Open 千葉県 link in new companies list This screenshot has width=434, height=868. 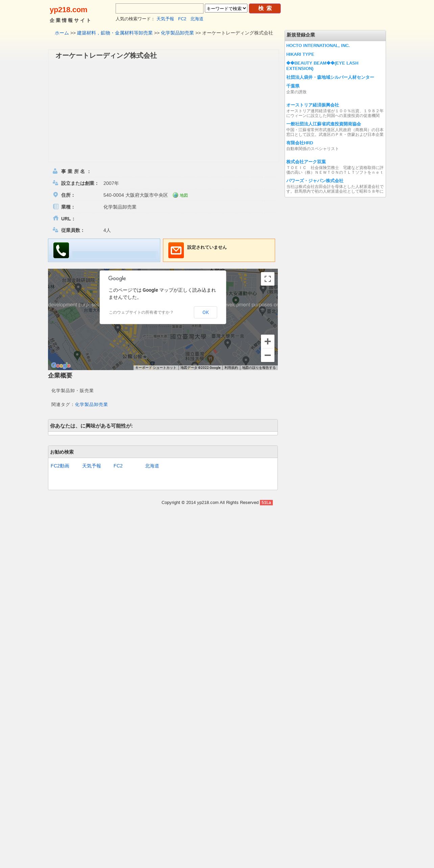coord(293,86)
